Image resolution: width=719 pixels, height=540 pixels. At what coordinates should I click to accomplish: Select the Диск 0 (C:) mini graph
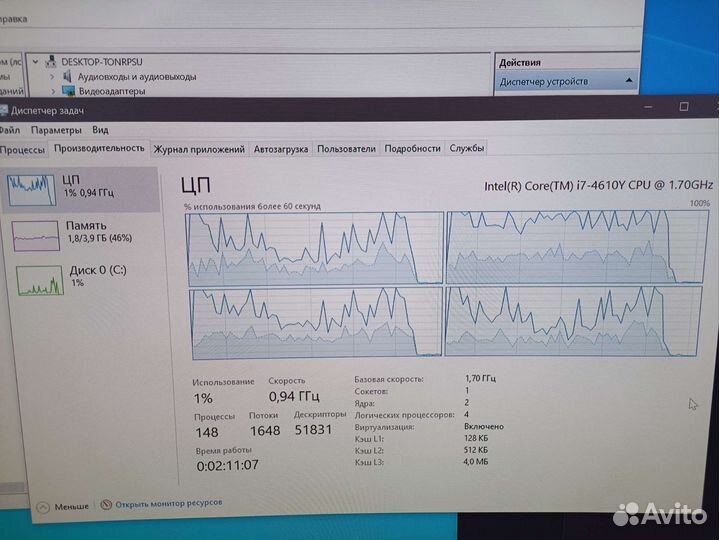click(40, 280)
